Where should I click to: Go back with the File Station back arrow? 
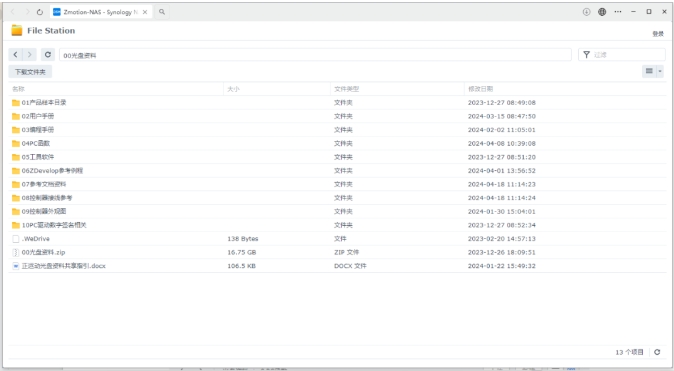click(x=15, y=55)
